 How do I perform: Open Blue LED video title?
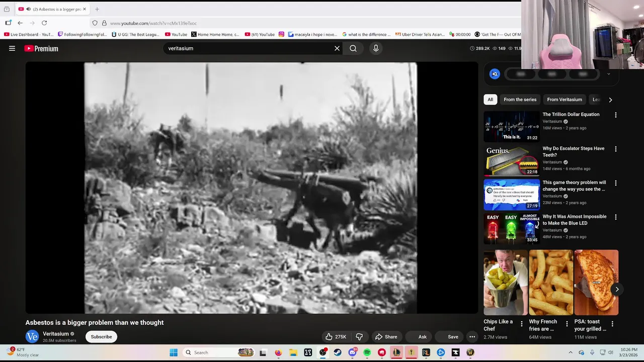[x=574, y=220]
